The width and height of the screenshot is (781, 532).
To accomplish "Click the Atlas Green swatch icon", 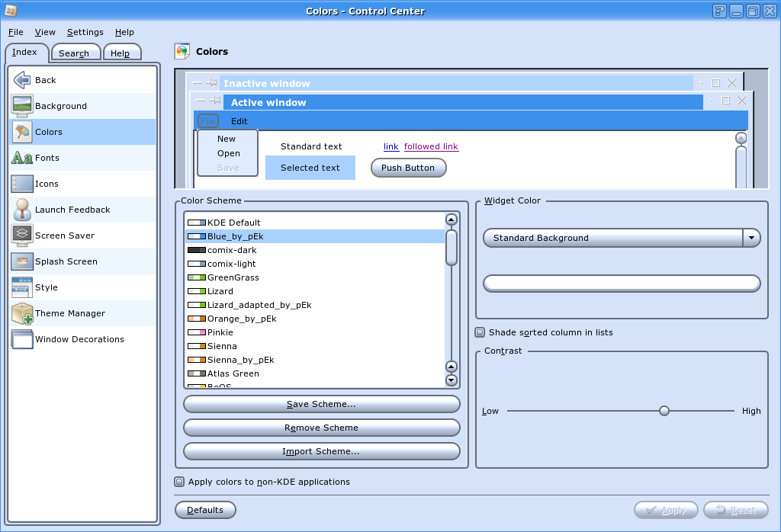I will (196, 373).
